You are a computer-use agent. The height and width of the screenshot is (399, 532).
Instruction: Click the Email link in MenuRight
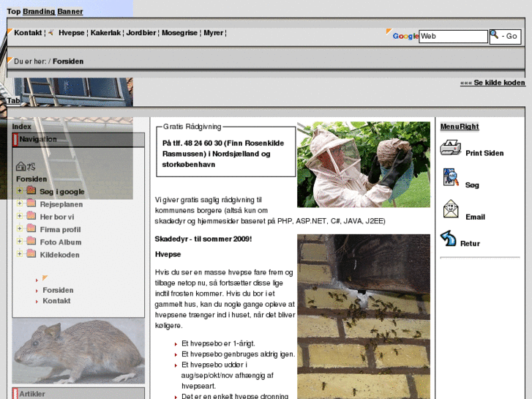pyautogui.click(x=476, y=217)
